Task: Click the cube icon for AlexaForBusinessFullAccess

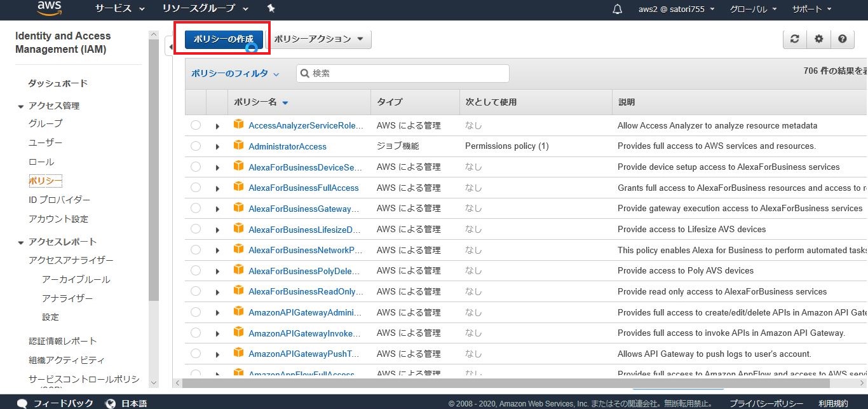Action: click(239, 186)
